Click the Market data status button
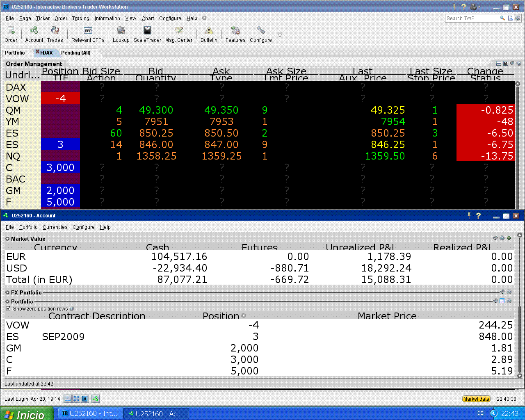Screen dimensions: 525x420 click(x=476, y=399)
